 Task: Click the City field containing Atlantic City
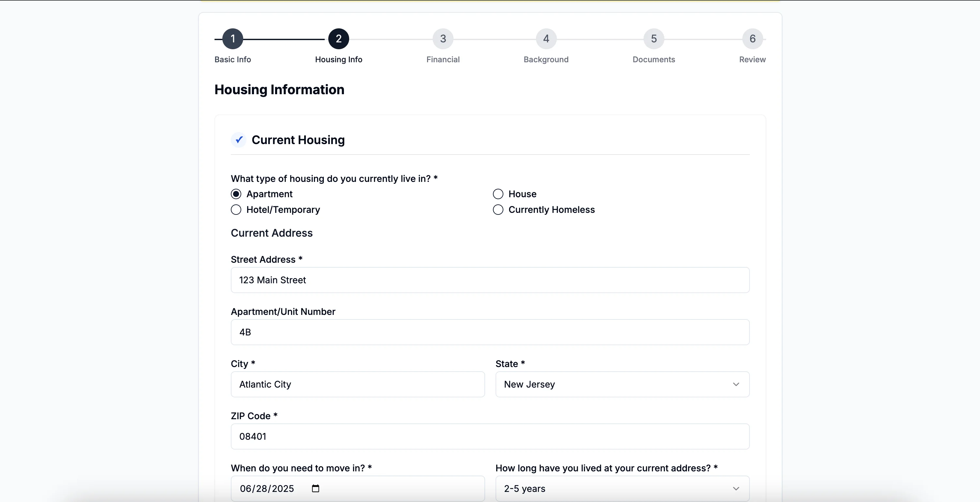pos(358,384)
